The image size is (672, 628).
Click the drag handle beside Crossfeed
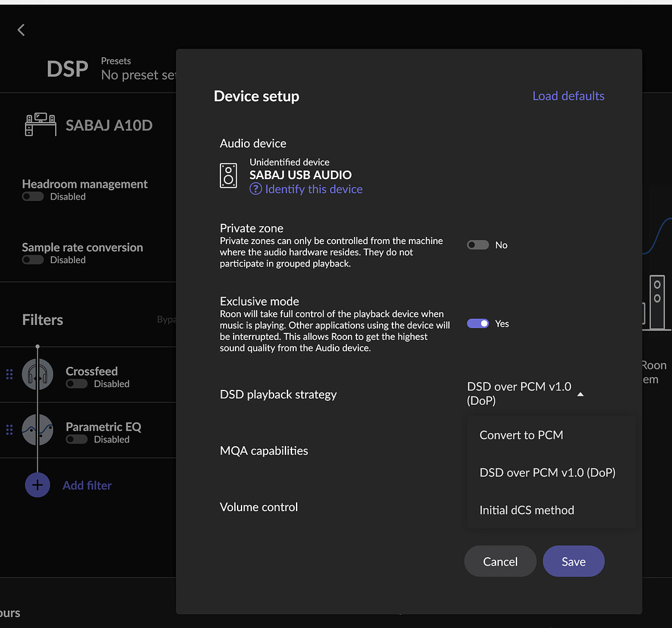9,375
